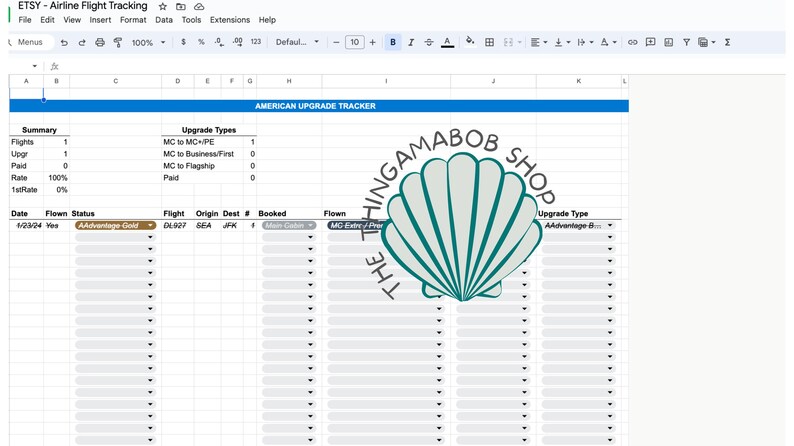Click the flight cell DL927
Screen dimensions: 794x446
pyautogui.click(x=175, y=225)
